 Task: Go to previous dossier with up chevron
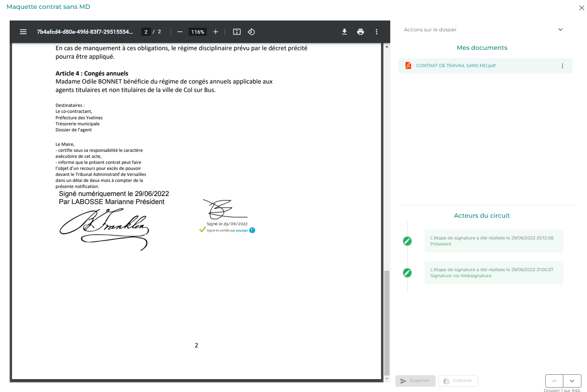point(554,381)
